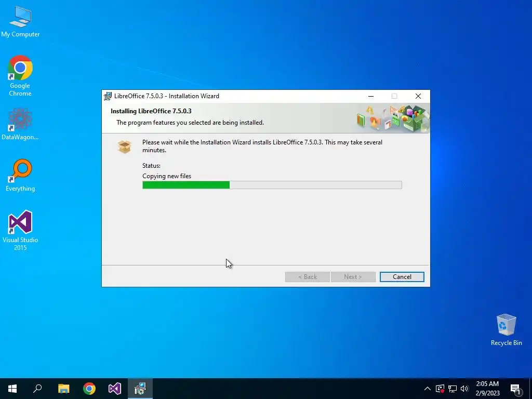Cancel the LibreOffice installation
This screenshot has height=399, width=532.
[402, 277]
